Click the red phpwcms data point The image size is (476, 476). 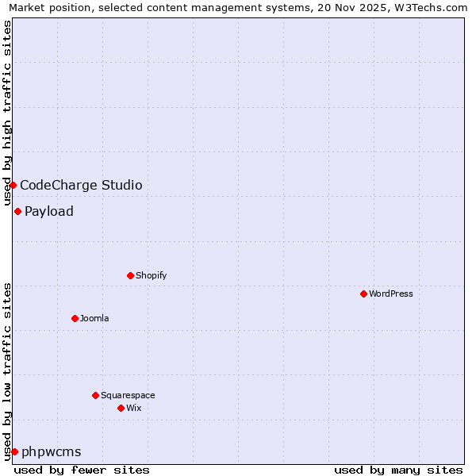(14, 451)
